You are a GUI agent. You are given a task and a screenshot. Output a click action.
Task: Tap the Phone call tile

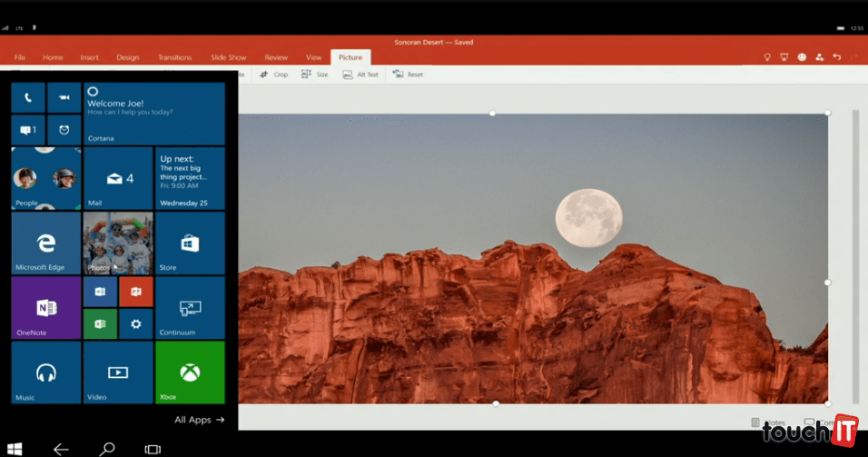[x=27, y=97]
